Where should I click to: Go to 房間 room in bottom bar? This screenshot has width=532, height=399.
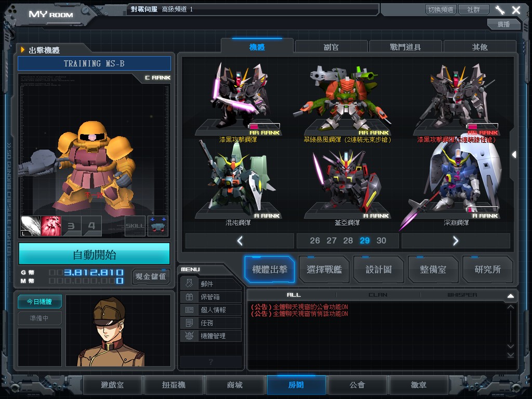point(296,385)
